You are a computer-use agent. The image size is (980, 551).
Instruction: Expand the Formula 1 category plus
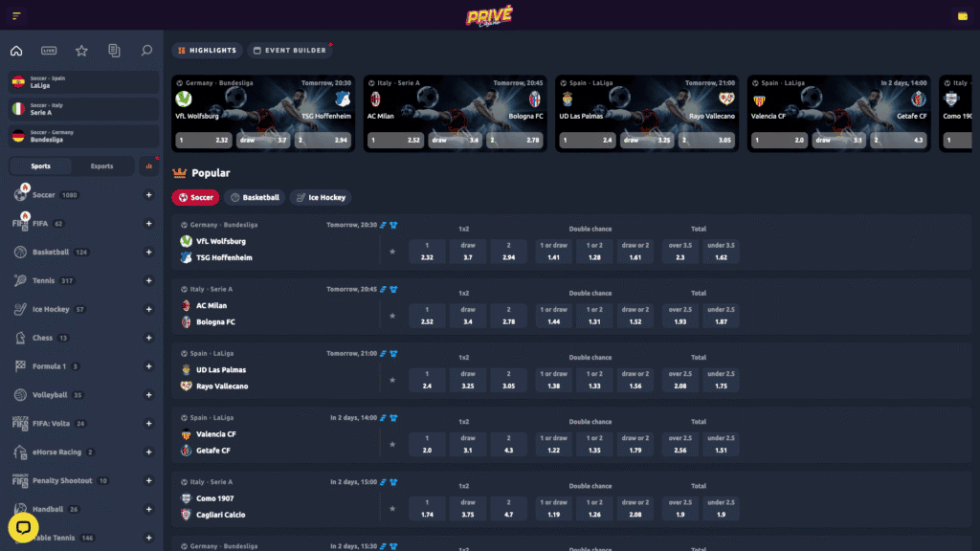point(148,366)
